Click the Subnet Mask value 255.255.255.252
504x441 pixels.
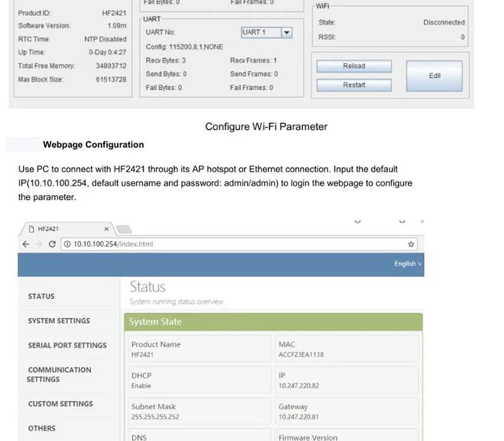click(155, 417)
